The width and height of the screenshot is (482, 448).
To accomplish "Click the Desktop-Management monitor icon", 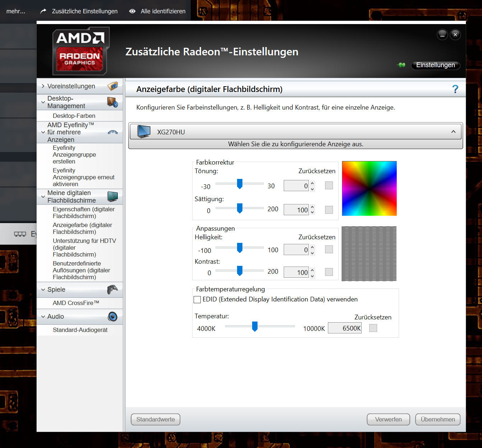I will pyautogui.click(x=113, y=102).
